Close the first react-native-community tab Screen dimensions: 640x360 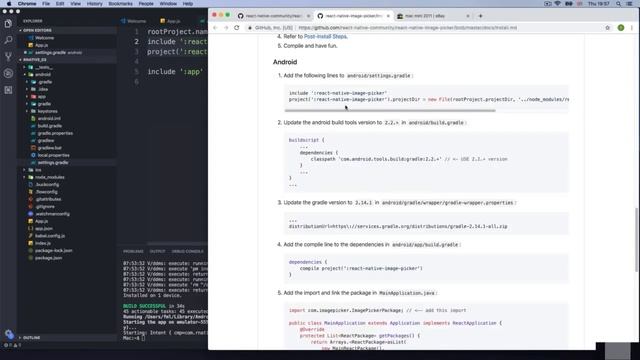(308, 16)
